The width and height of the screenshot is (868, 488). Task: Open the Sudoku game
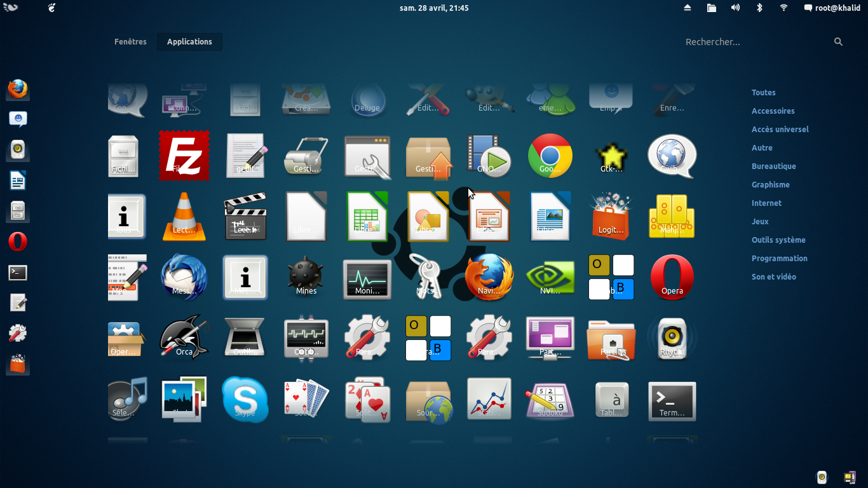pyautogui.click(x=550, y=401)
